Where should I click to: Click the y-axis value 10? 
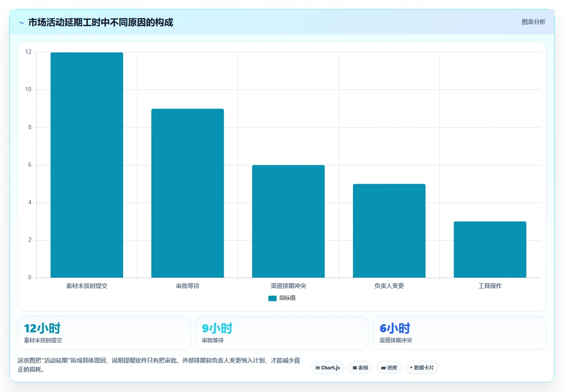pyautogui.click(x=29, y=90)
